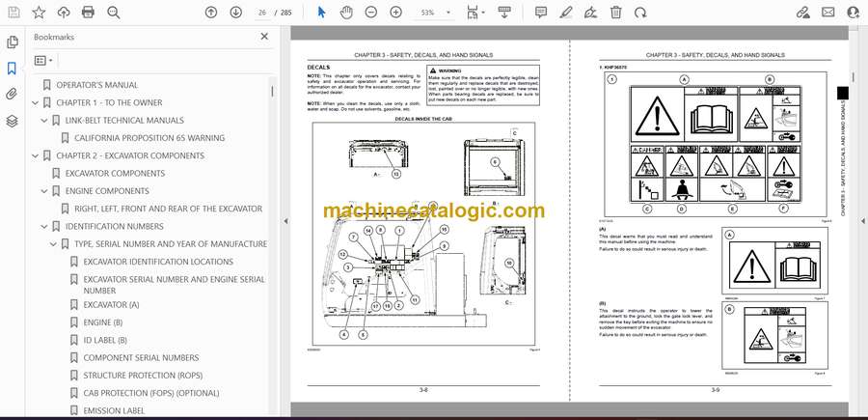
Task: Select the Highlight text pen tool
Action: click(x=566, y=13)
